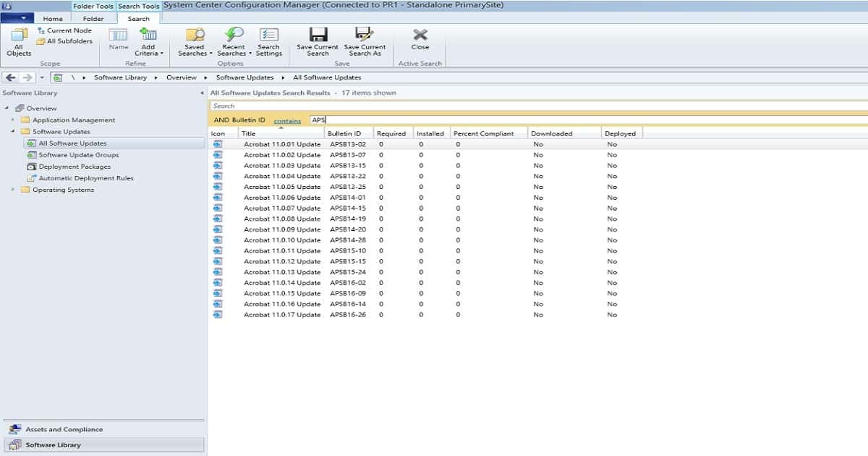Screen dimensions: 868x456
Task: Click the root node icon in the address bar
Action: point(58,77)
